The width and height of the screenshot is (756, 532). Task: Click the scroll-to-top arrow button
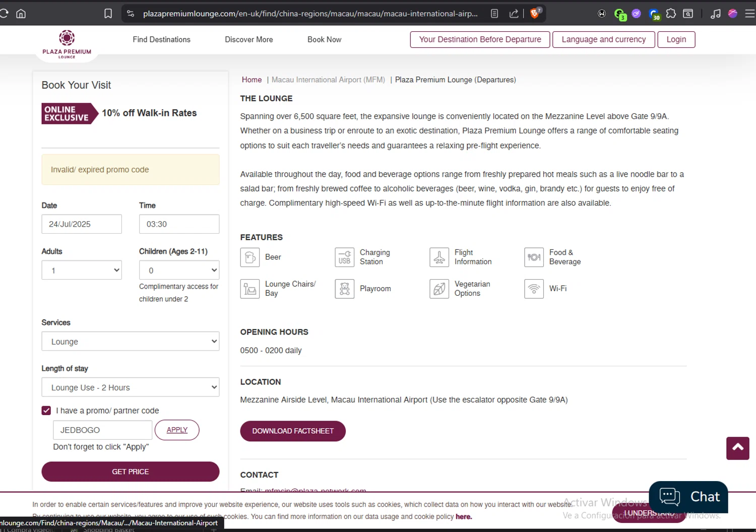coord(738,448)
